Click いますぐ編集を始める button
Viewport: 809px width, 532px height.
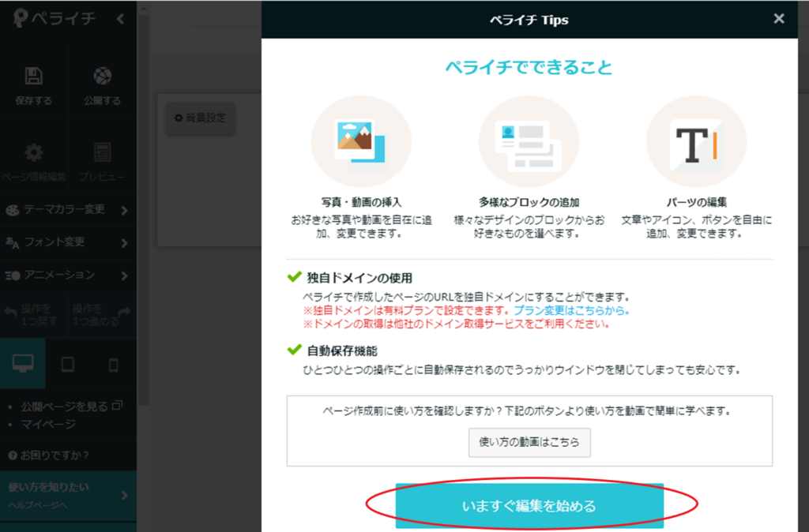[x=529, y=506]
